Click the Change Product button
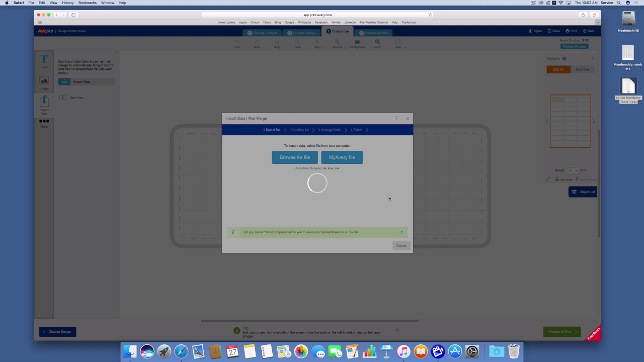The image size is (644, 362). (574, 46)
